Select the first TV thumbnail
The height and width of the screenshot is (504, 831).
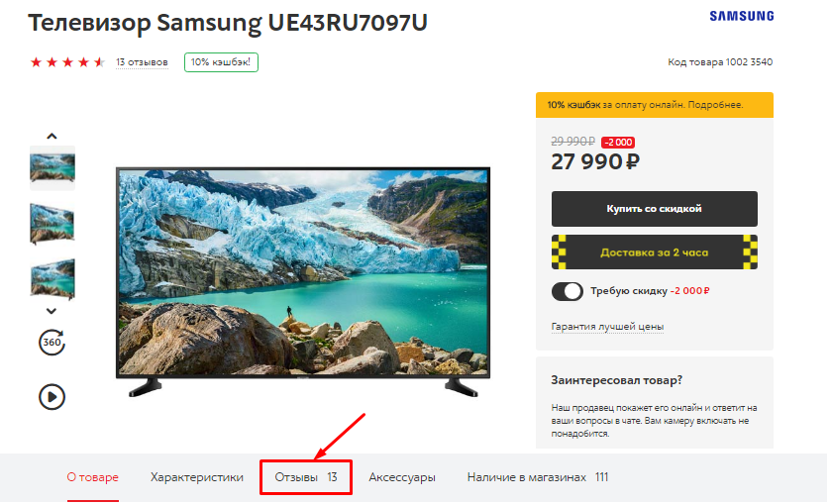pyautogui.click(x=52, y=167)
